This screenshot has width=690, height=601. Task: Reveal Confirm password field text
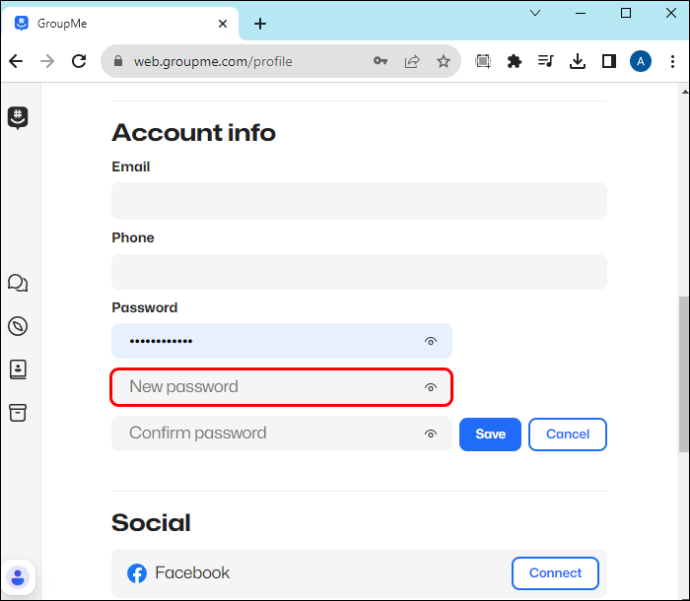click(430, 434)
